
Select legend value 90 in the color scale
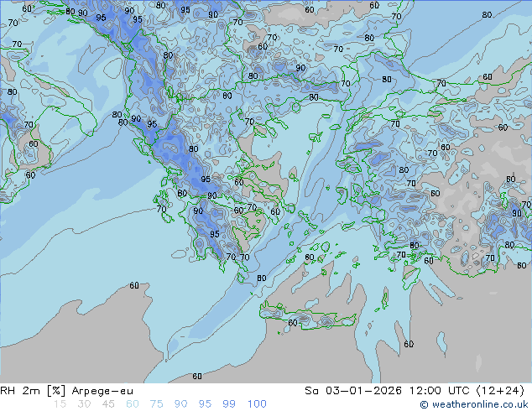click(x=180, y=404)
